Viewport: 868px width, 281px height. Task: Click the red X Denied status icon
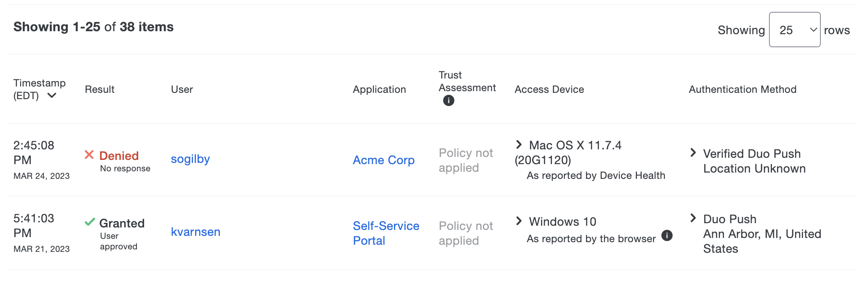click(89, 155)
